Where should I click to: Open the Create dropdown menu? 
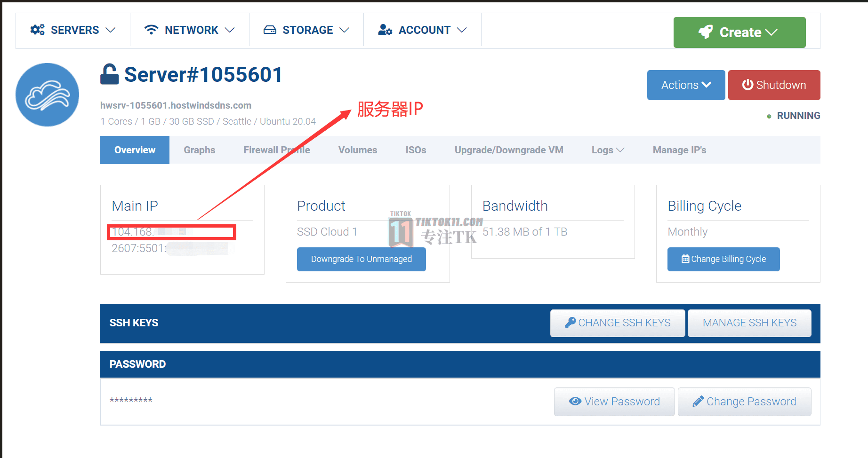tap(739, 32)
